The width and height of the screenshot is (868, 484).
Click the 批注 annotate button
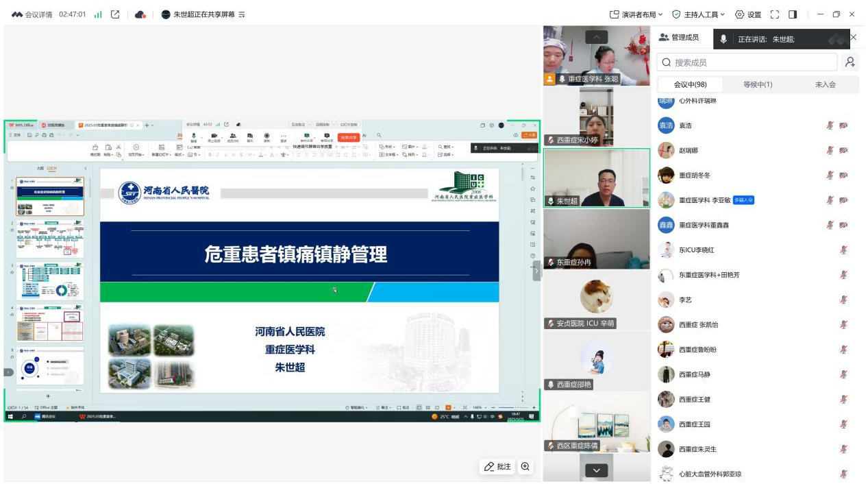coord(497,466)
